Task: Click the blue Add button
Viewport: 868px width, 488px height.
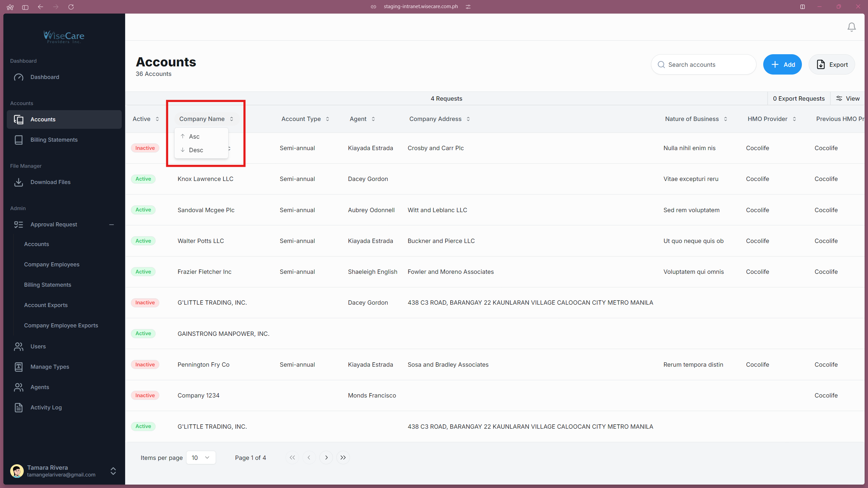Action: [782, 65]
